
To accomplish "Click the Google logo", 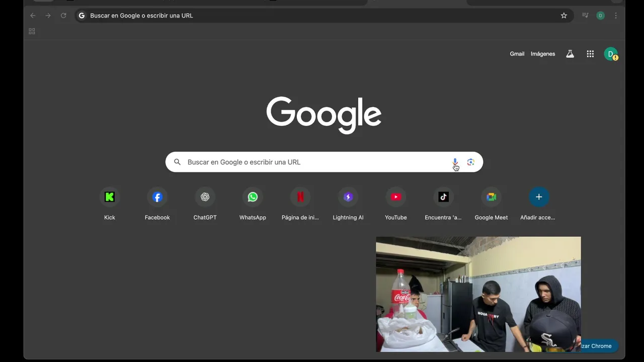I will [324, 115].
